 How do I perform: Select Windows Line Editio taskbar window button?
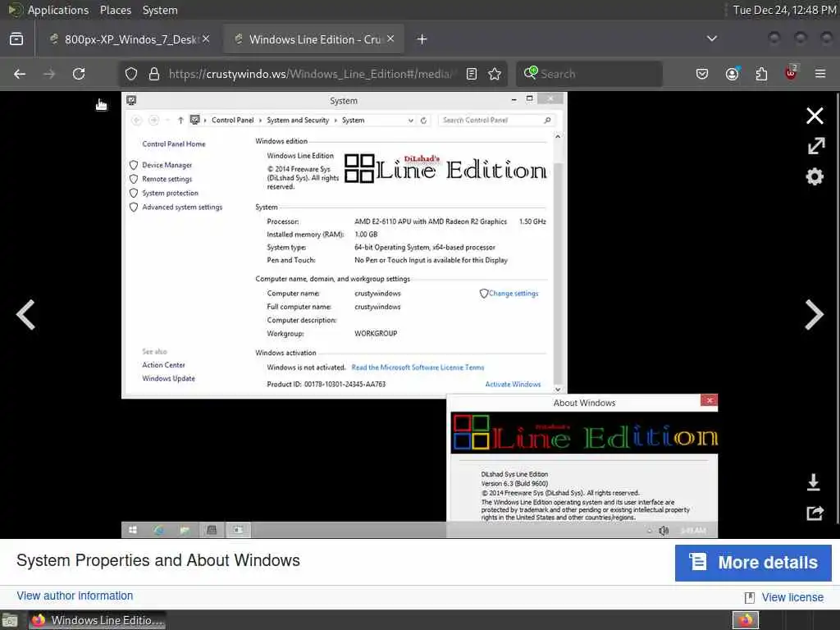(x=98, y=620)
